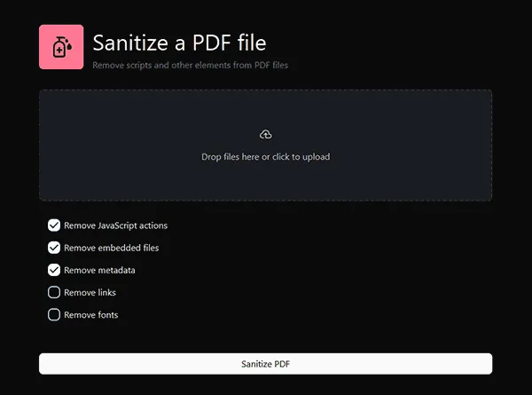Click the 'Remove links' label text

pos(90,292)
